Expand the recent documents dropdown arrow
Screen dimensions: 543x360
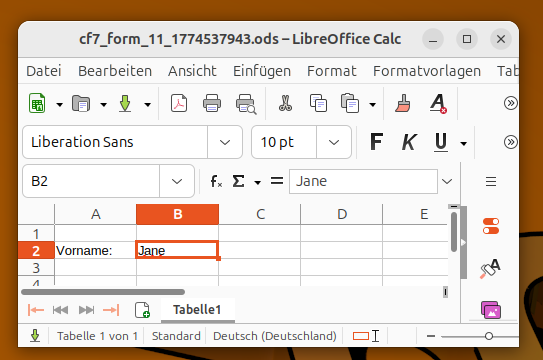[104, 104]
